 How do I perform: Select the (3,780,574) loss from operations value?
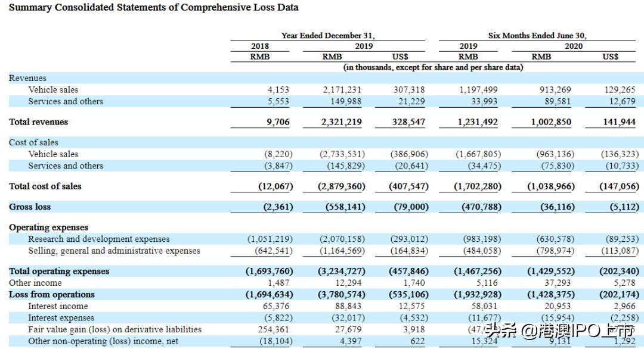(x=339, y=295)
